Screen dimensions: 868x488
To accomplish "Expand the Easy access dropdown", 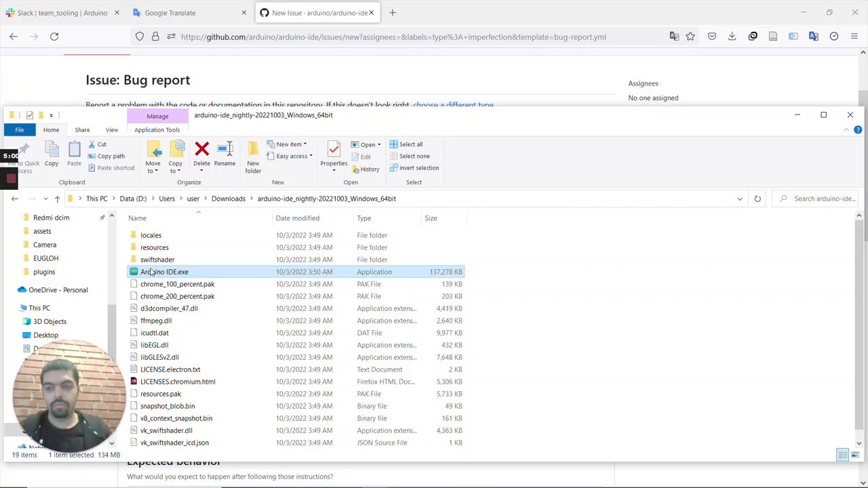I will (x=290, y=156).
